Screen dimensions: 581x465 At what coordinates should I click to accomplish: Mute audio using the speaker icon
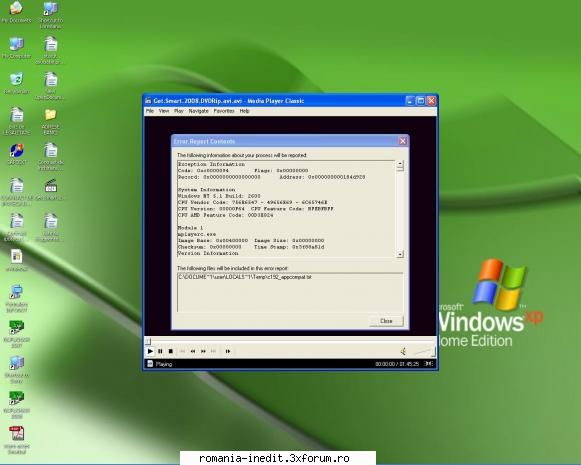tap(404, 351)
